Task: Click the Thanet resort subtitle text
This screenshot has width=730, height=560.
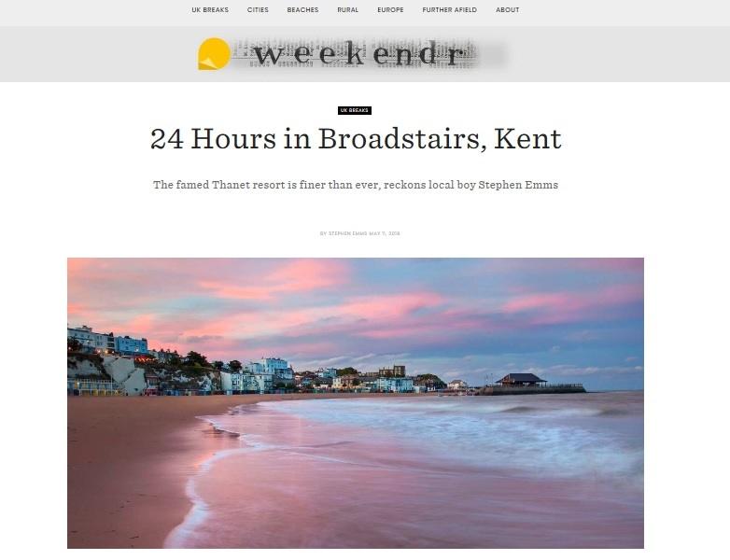Action: (x=356, y=185)
